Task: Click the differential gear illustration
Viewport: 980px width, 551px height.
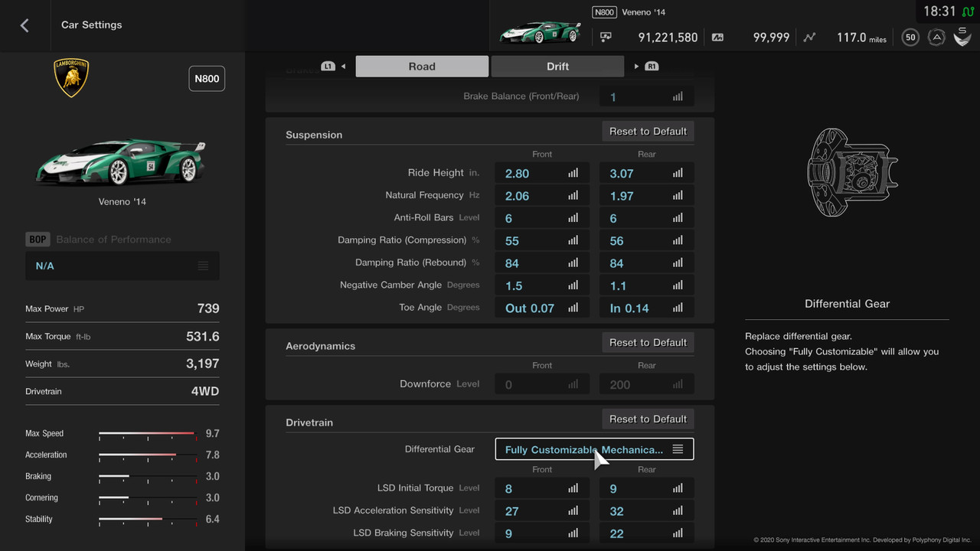Action: click(x=851, y=172)
